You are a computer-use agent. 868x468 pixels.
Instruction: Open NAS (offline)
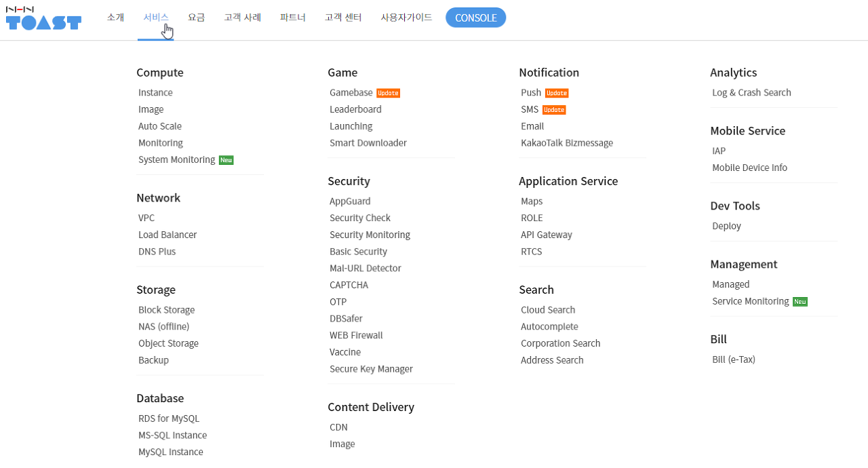163,327
